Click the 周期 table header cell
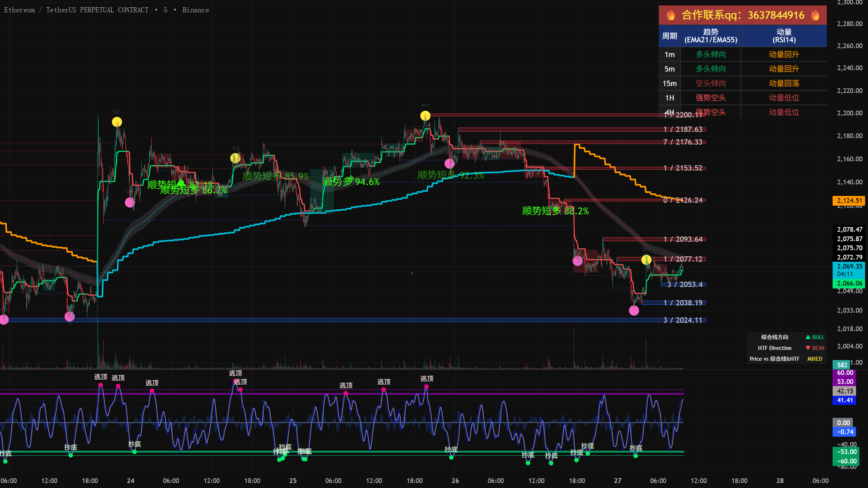The width and height of the screenshot is (868, 488). (669, 36)
